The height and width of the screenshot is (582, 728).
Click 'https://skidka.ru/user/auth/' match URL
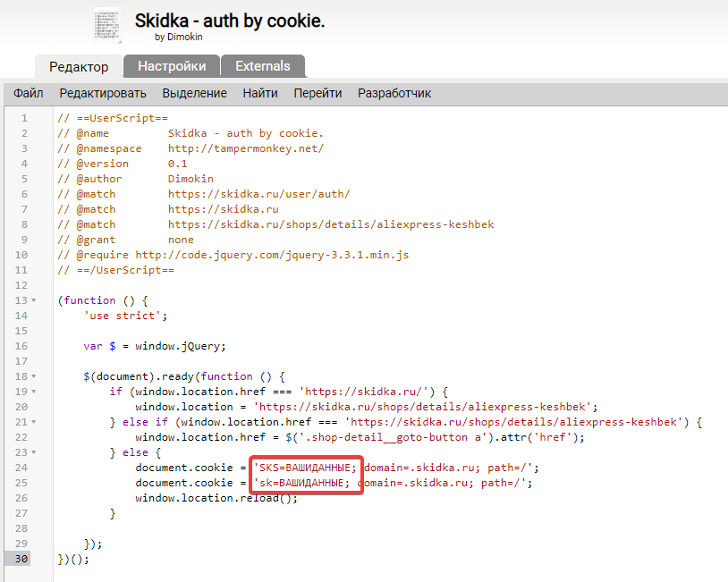[258, 194]
